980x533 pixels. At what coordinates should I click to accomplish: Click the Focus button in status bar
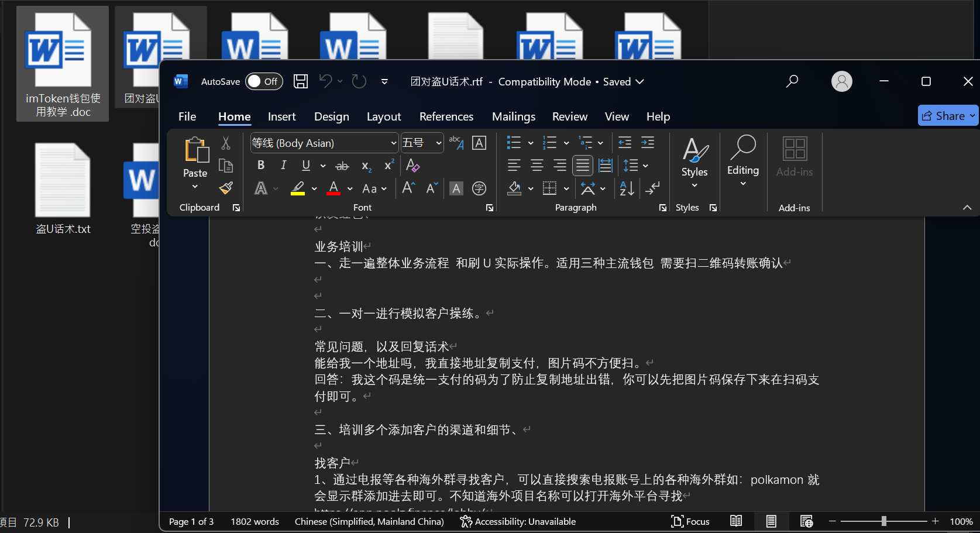coord(691,521)
